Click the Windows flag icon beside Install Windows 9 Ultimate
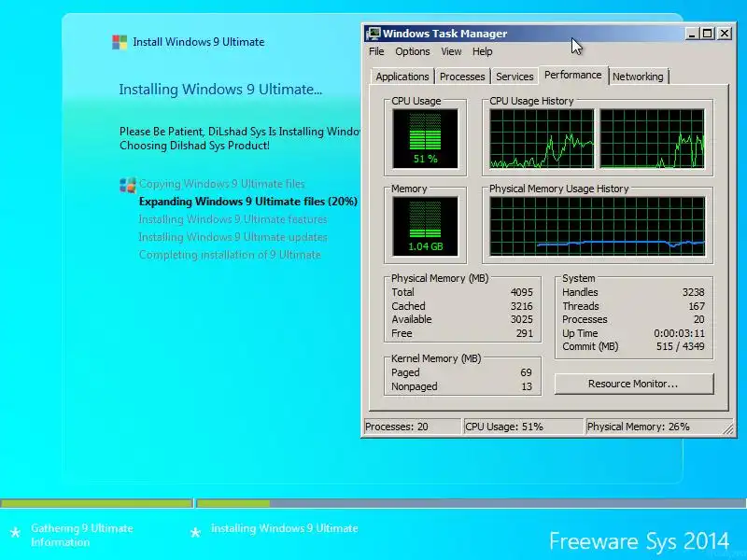Viewport: 747px width, 560px height. pos(120,42)
